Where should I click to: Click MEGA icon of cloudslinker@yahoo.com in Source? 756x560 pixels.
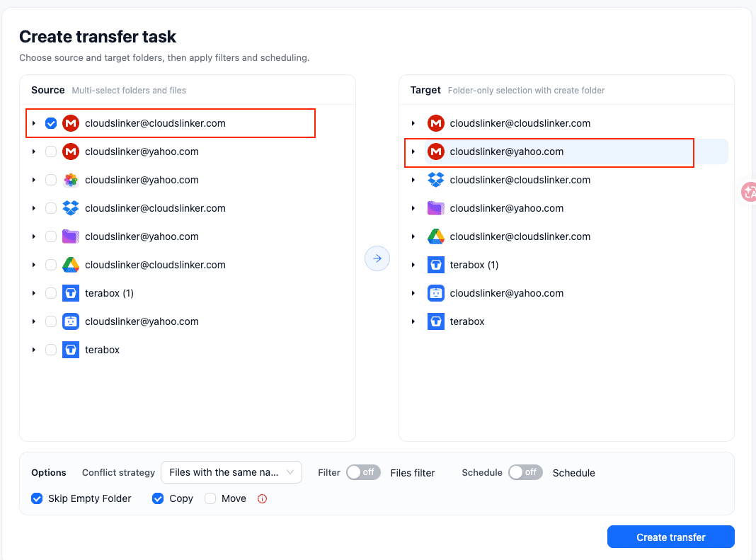71,152
